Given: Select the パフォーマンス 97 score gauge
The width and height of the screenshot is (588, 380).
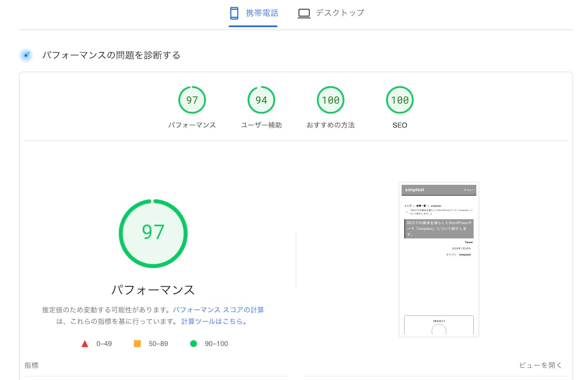Looking at the screenshot, I should pyautogui.click(x=192, y=100).
